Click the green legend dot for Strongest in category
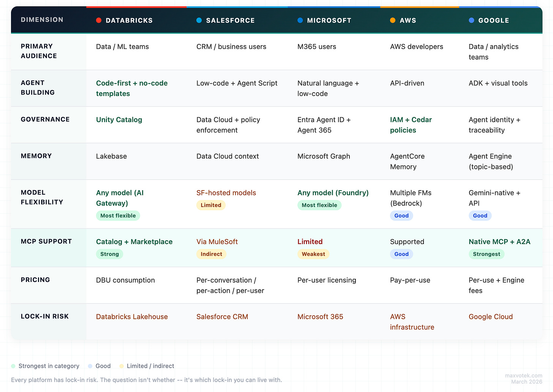Viewport: 553px width, 392px height. pyautogui.click(x=13, y=366)
